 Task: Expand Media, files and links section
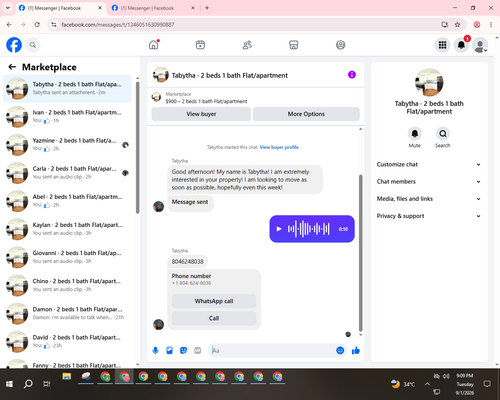tap(429, 199)
